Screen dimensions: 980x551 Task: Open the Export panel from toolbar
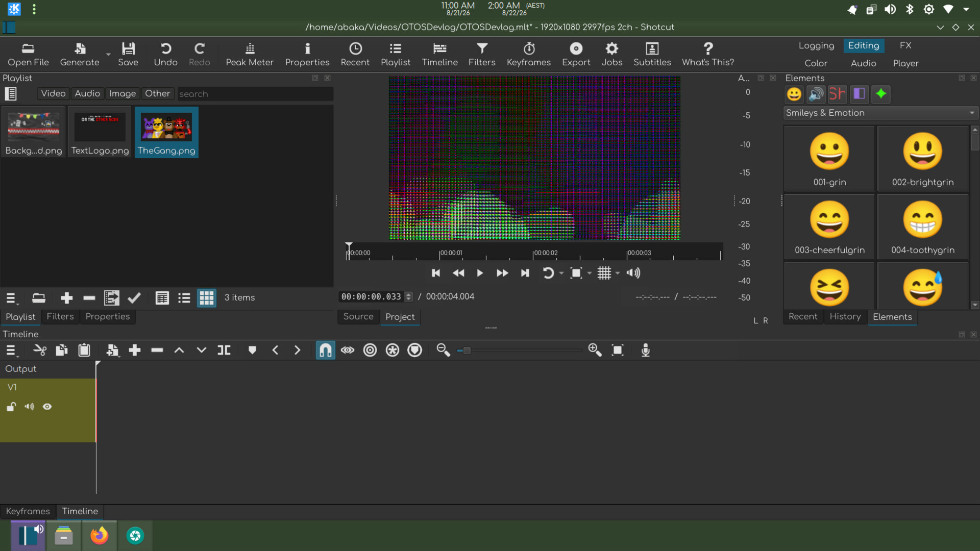[x=576, y=54]
